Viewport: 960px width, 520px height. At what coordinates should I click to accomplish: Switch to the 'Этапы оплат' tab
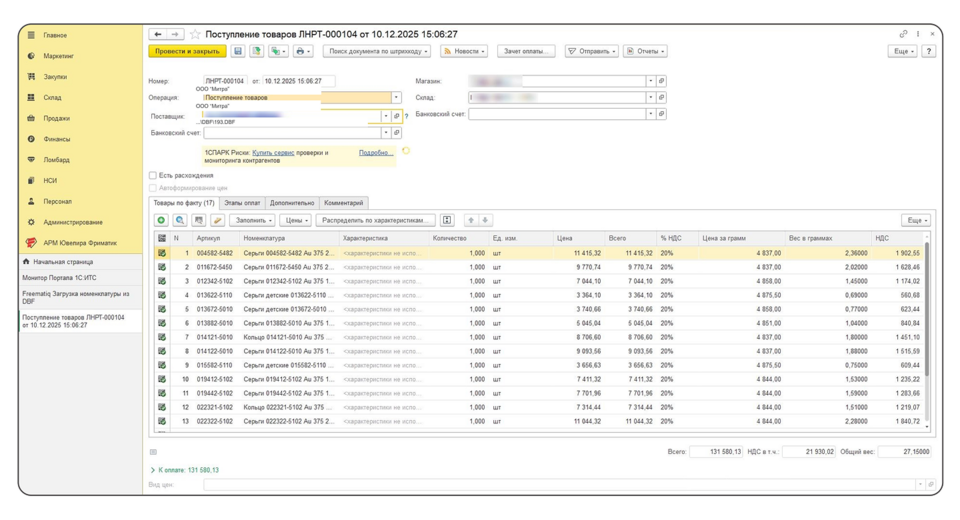point(242,203)
